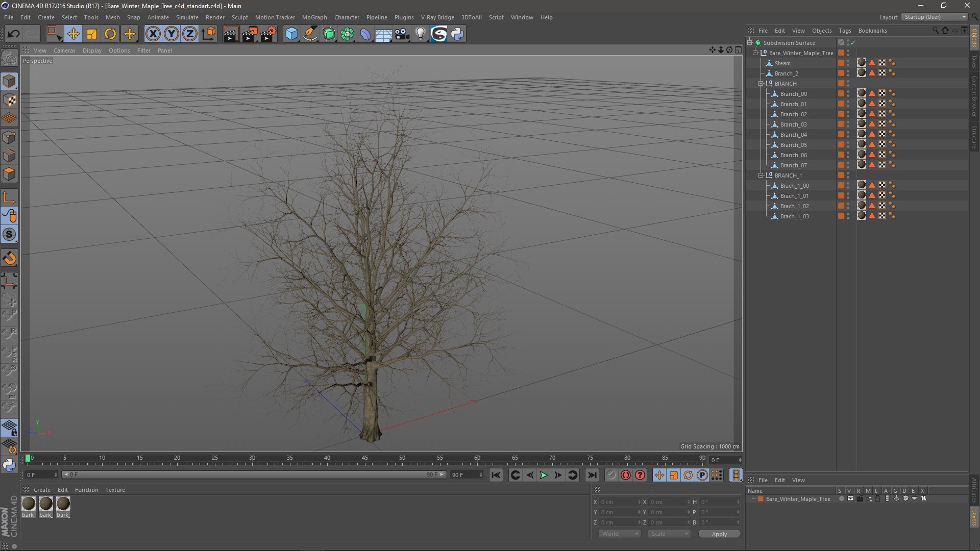This screenshot has width=980, height=551.
Task: Play animation forward
Action: pos(544,475)
